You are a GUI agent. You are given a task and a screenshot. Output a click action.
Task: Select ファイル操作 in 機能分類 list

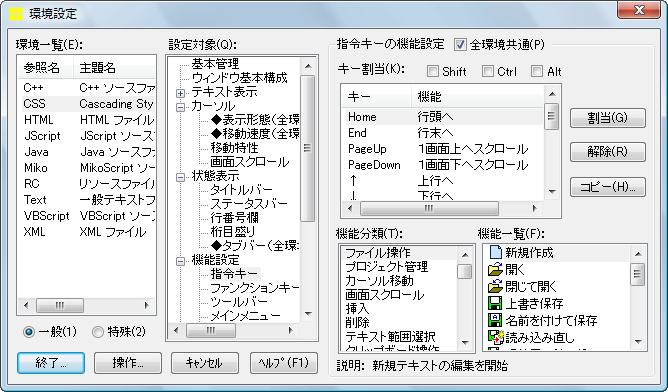click(399, 253)
